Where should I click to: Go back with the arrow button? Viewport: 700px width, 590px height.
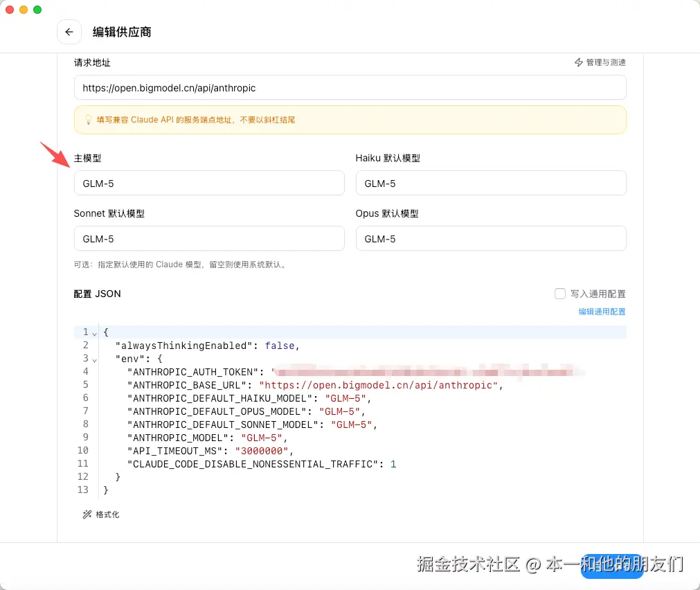click(x=69, y=32)
